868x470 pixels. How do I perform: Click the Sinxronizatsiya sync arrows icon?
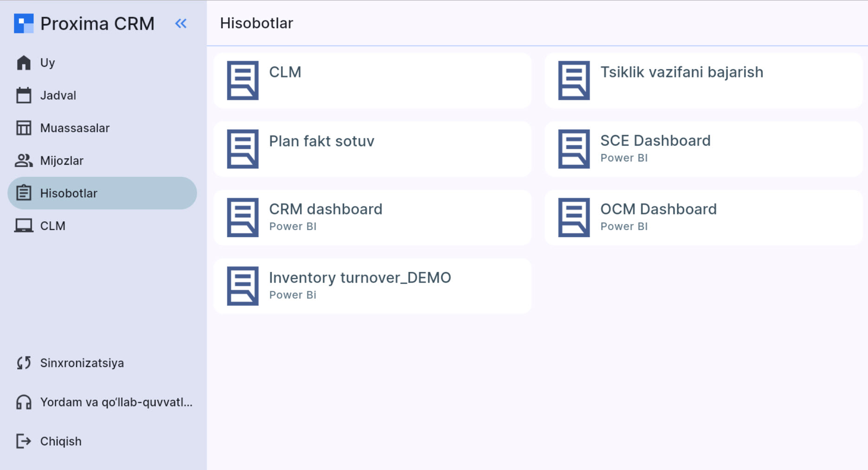(x=24, y=363)
